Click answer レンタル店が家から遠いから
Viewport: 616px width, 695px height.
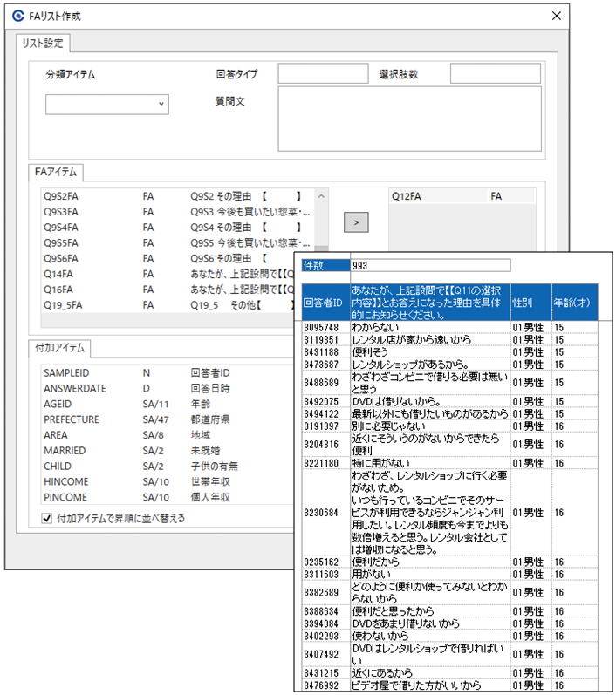click(430, 339)
